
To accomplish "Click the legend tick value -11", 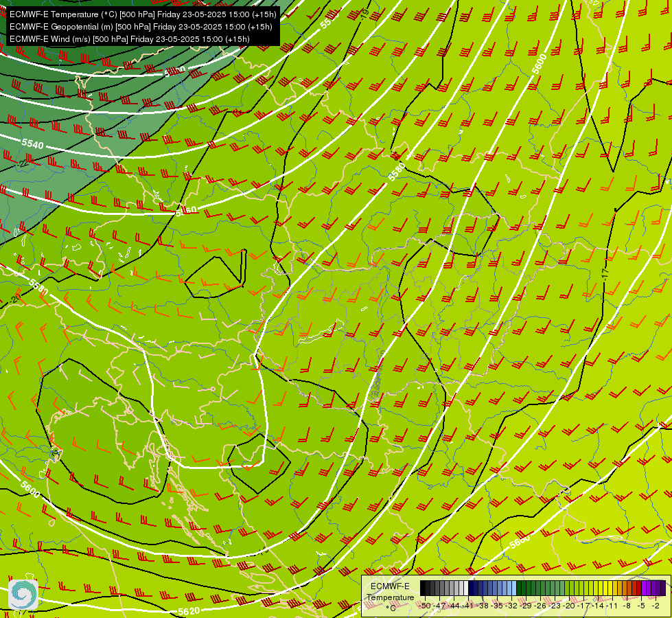I will coord(613,606).
